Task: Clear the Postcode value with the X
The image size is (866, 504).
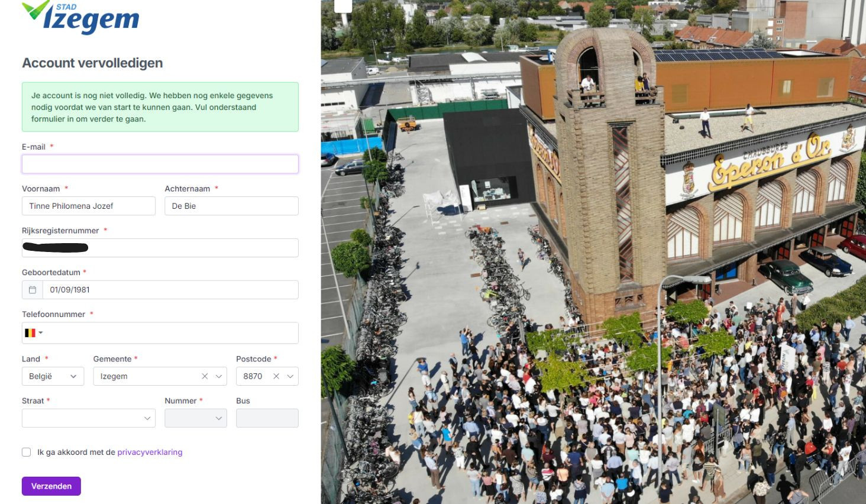Action: click(x=276, y=376)
